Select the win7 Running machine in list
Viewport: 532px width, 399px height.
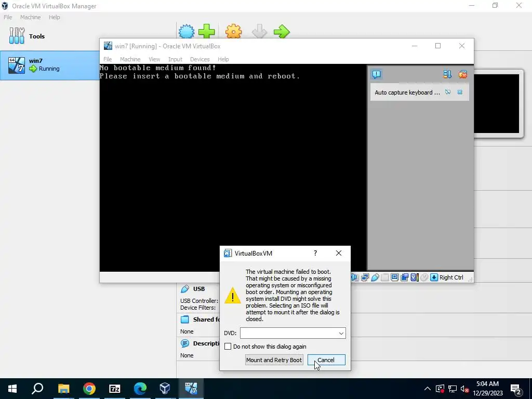pyautogui.click(x=49, y=65)
